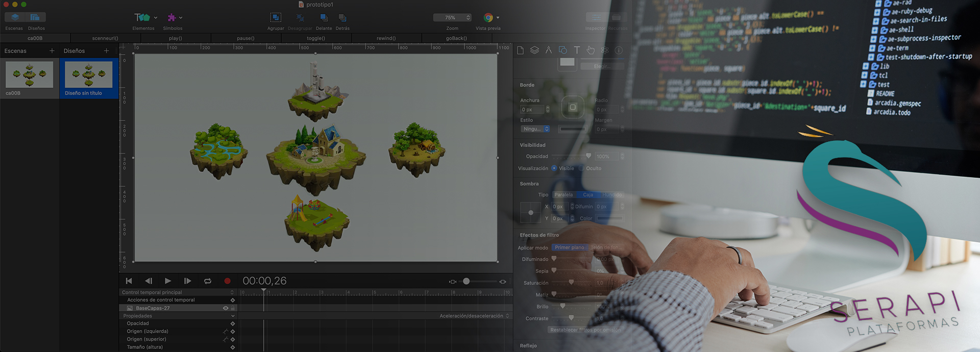The image size is (980, 352).
Task: Add a new layout with Diseños plus
Action: [106, 51]
